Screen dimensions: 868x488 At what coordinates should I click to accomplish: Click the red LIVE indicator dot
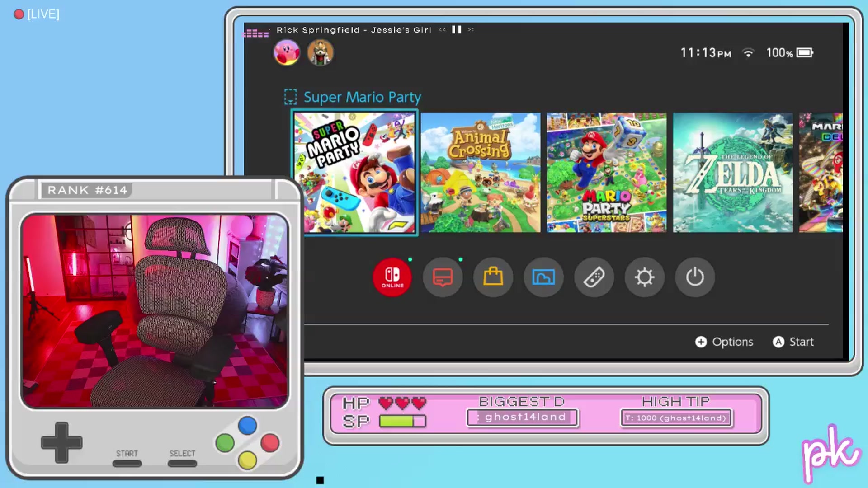pos(19,14)
